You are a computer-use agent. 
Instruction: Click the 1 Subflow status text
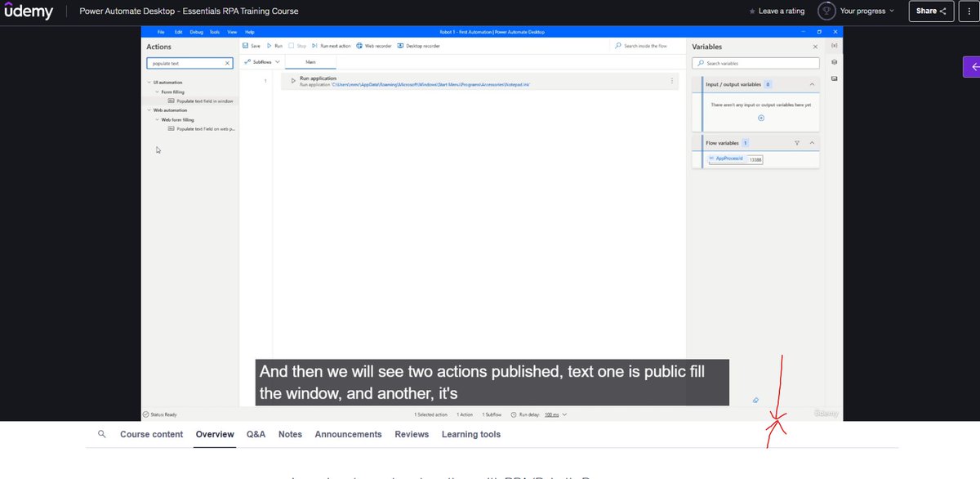click(x=492, y=414)
